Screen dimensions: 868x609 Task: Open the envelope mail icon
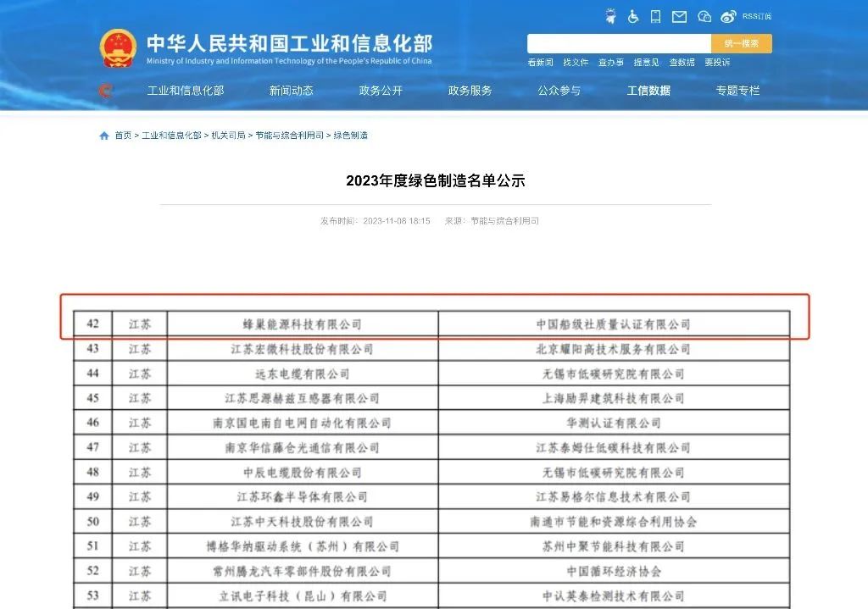(x=679, y=17)
